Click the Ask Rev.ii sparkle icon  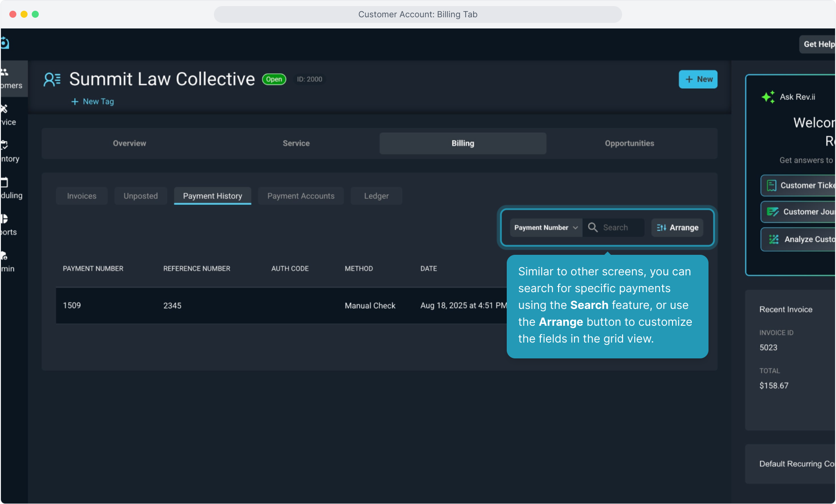tap(768, 97)
